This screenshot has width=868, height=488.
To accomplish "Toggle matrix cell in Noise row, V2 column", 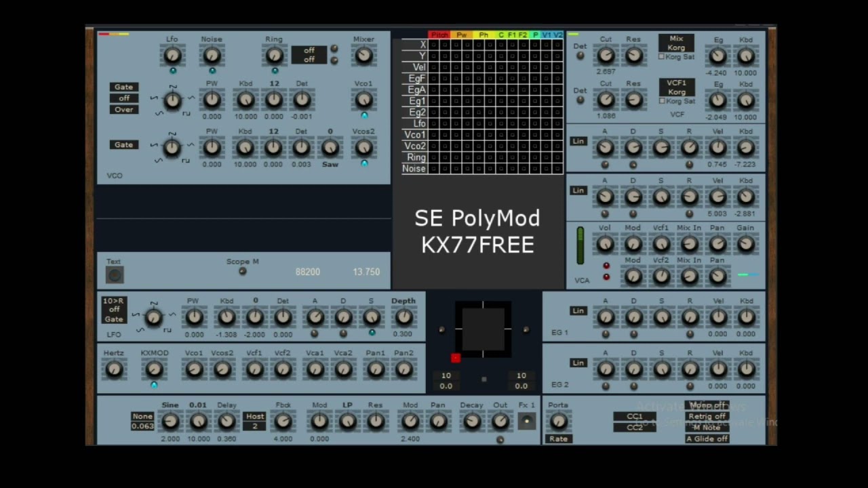I will [557, 168].
